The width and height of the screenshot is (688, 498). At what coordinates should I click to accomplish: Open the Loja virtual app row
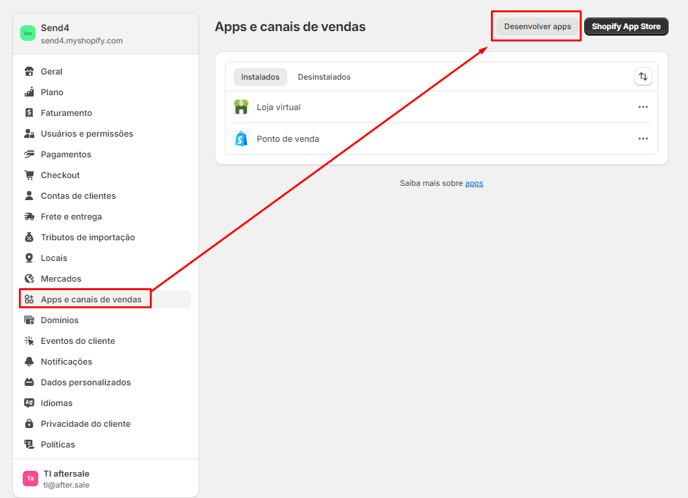click(x=441, y=107)
